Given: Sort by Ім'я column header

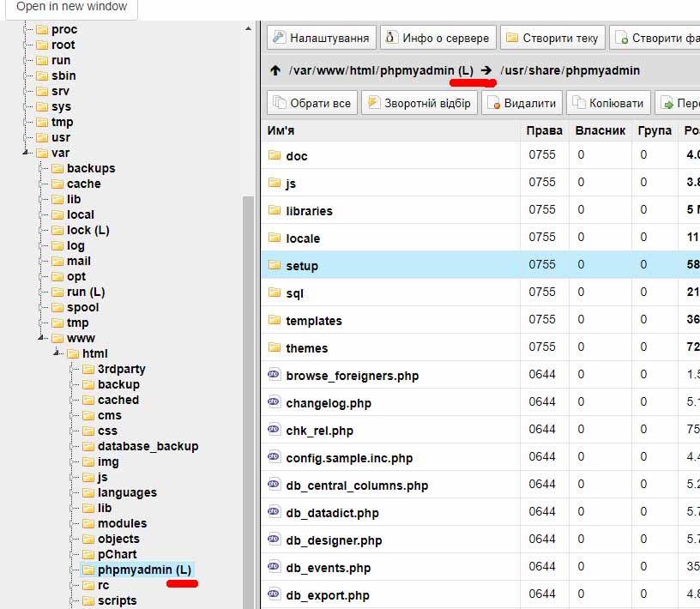Looking at the screenshot, I should click(281, 130).
